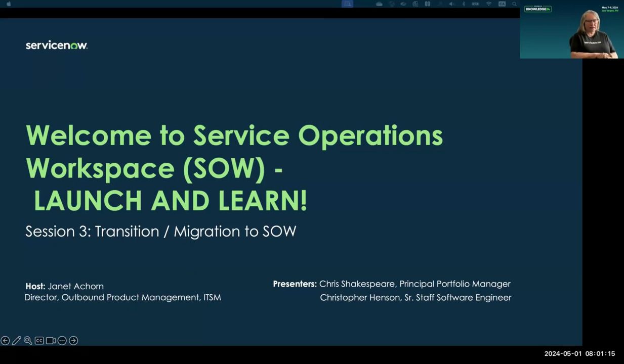The image size is (624, 364).
Task: Toggle the video camera control
Action: click(x=51, y=340)
